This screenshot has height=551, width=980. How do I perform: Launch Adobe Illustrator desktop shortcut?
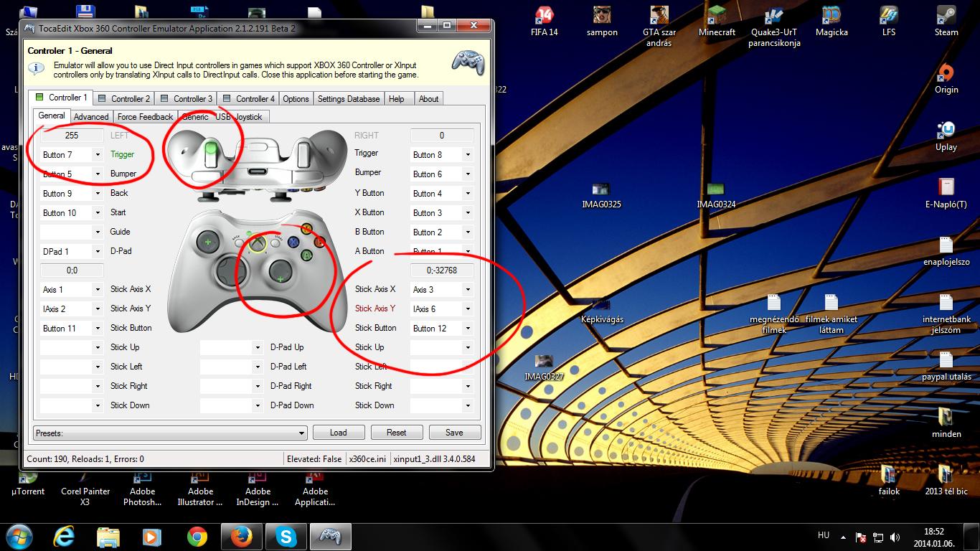click(x=200, y=489)
